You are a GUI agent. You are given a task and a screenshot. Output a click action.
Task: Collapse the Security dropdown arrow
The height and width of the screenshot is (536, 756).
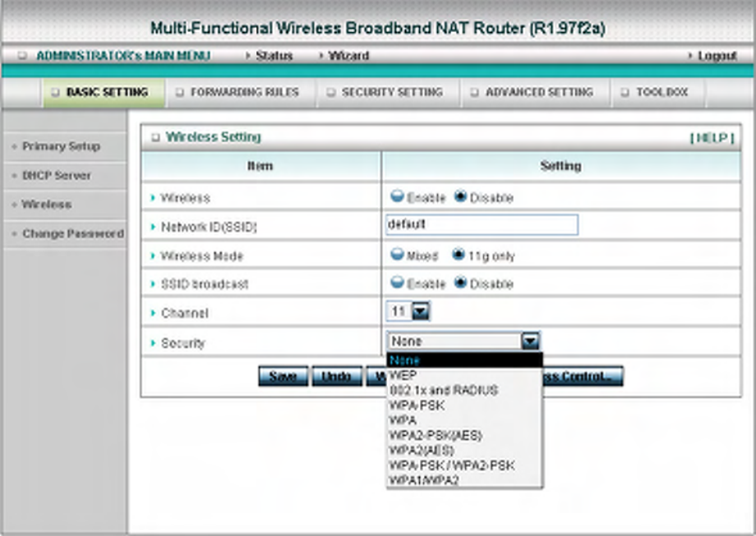530,341
